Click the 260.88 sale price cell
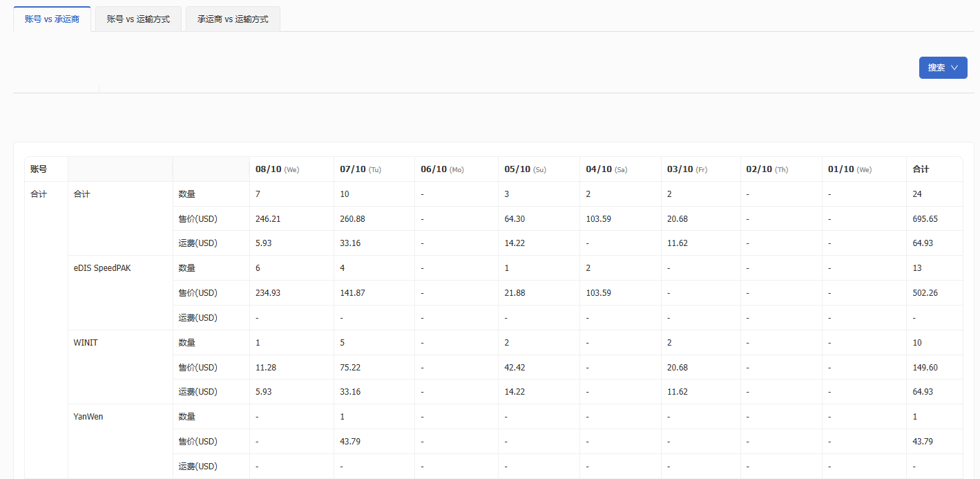980x479 pixels. click(352, 219)
